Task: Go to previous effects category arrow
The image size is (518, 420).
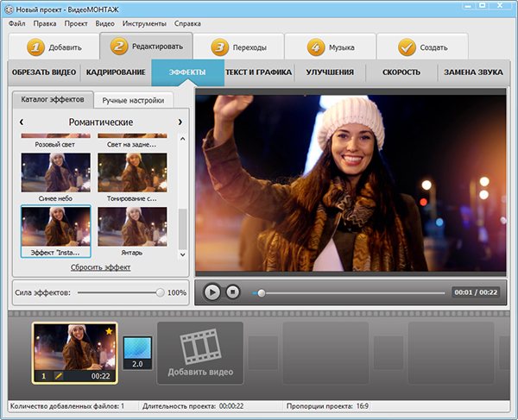Action: 22,122
